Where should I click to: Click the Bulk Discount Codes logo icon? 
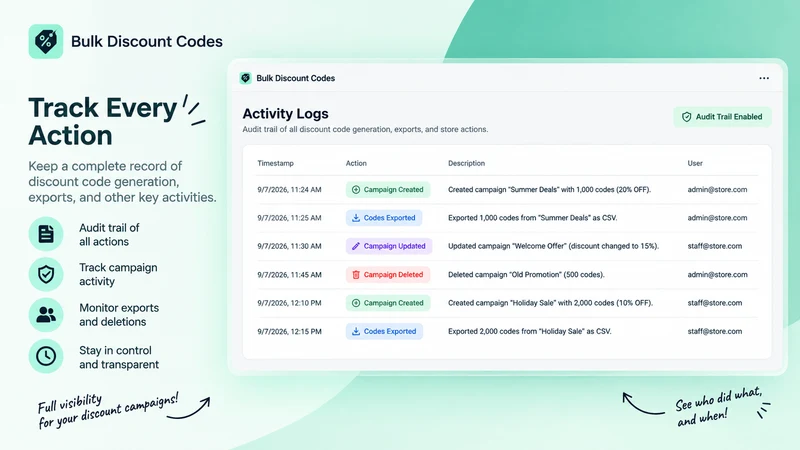point(45,41)
